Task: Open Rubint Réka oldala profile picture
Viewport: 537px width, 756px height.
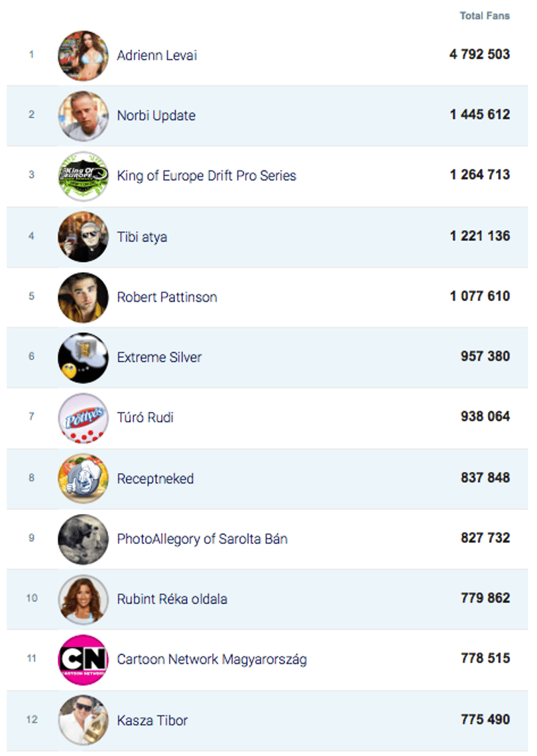Action: point(83,599)
